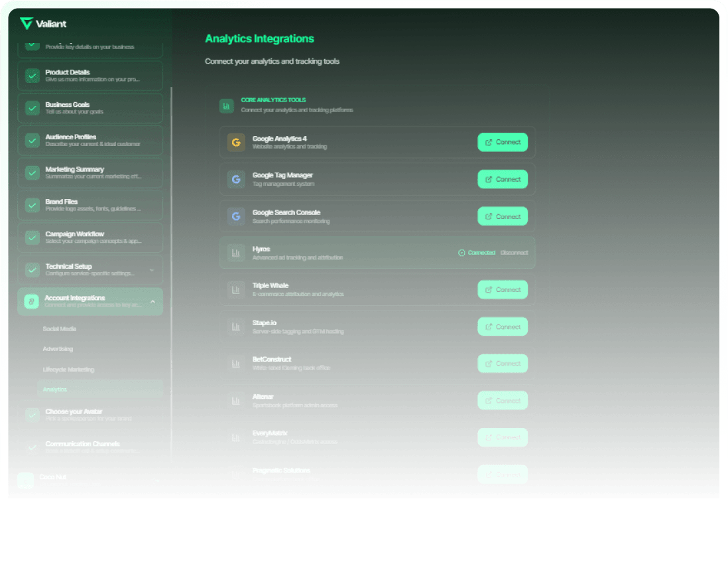Click the Hyros Connected status text
Image resolution: width=728 pixels, height=564 pixels.
point(481,253)
